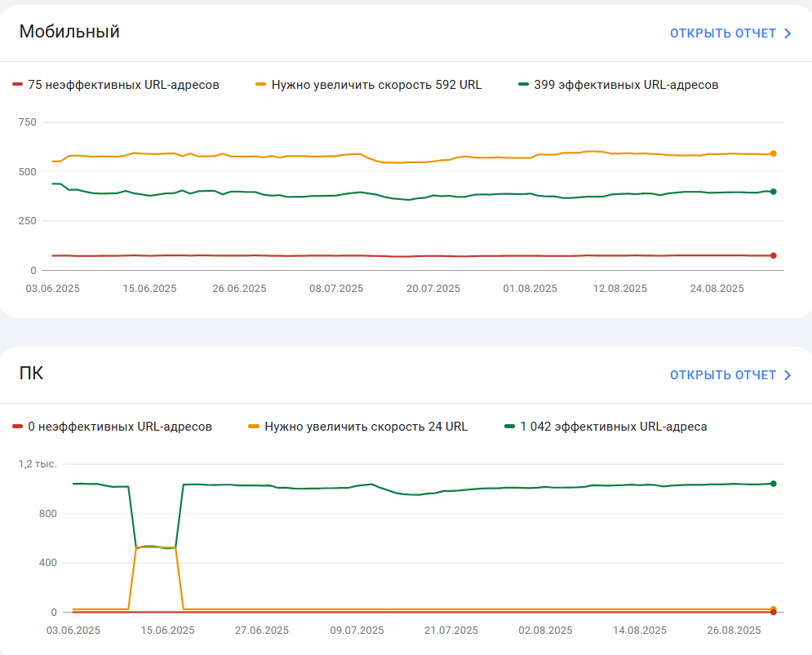The image size is (812, 655).
Task: Click the 15.06.2025 date on PC chart axis
Action: (168, 631)
